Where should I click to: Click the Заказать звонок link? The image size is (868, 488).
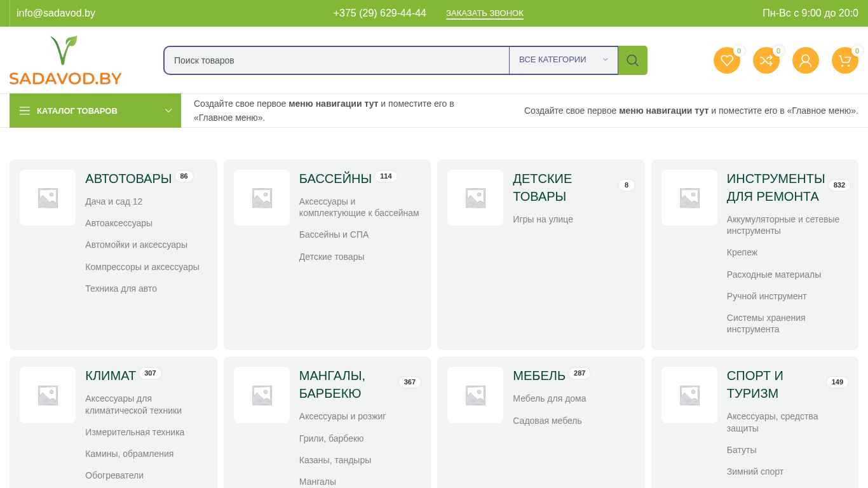click(x=485, y=13)
